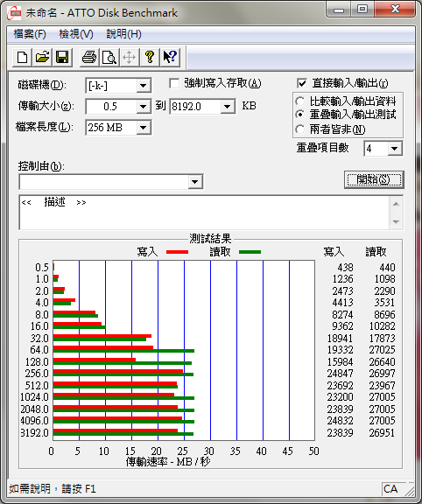
Task: Open Print Preview via the magnifier page icon
Action: (109, 58)
